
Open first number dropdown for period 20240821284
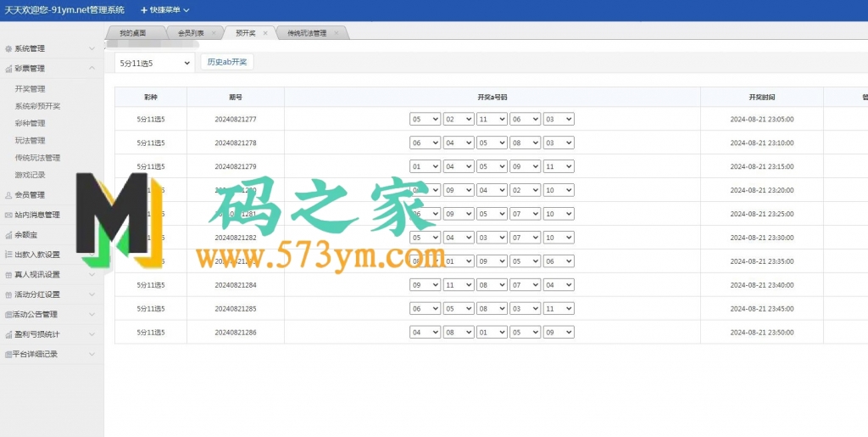pyautogui.click(x=426, y=285)
